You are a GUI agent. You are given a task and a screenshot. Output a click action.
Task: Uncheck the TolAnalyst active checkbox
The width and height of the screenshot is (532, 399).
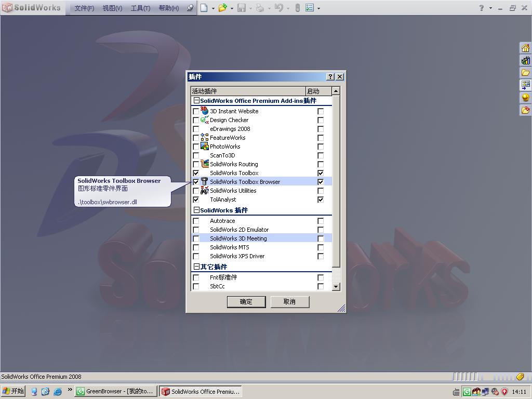196,199
